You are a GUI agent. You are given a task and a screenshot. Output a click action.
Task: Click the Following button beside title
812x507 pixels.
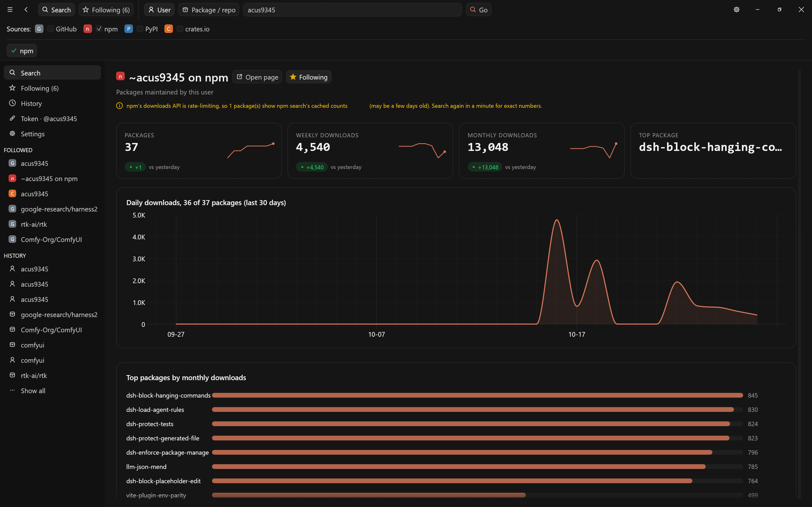click(x=309, y=77)
